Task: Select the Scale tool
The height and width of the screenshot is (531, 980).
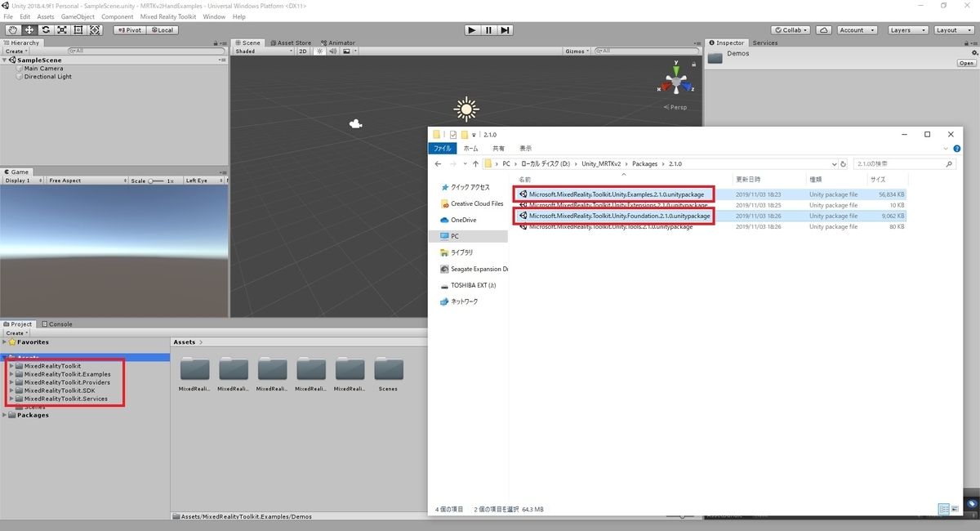Action: (62, 29)
